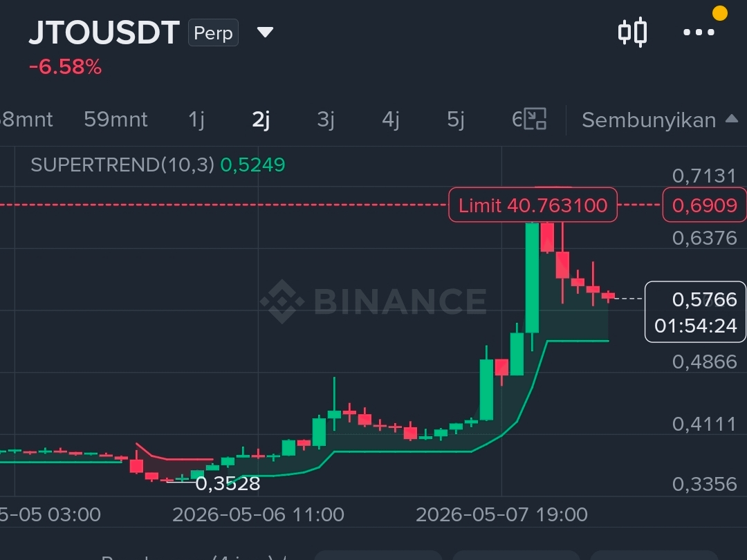Tap the chart layout picture-in-picture icon
Image resolution: width=747 pixels, height=560 pixels.
[535, 119]
